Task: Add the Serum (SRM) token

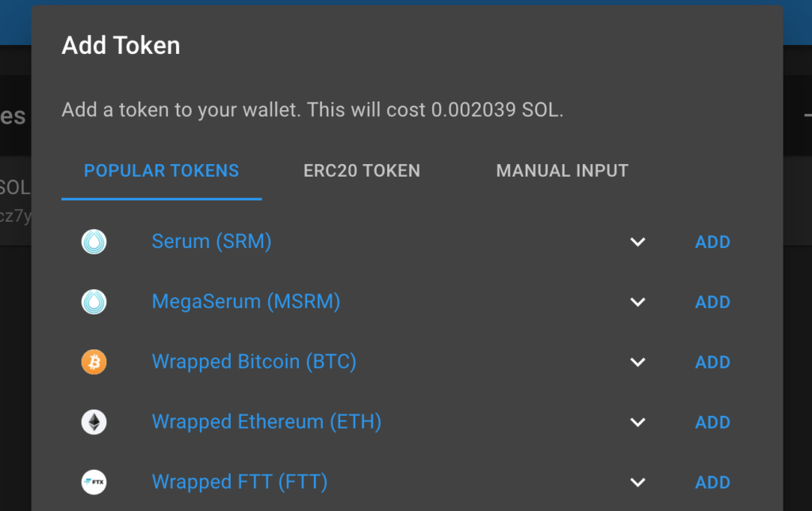Action: 713,242
